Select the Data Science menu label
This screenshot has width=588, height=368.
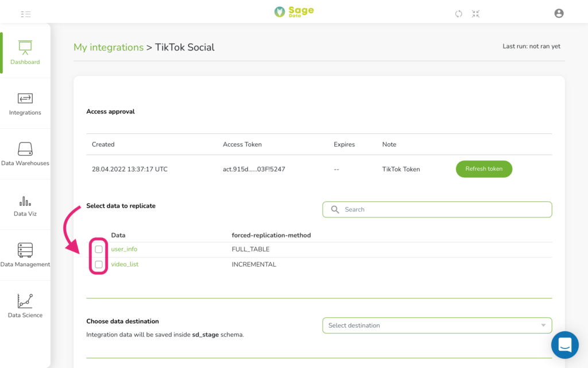[25, 316]
